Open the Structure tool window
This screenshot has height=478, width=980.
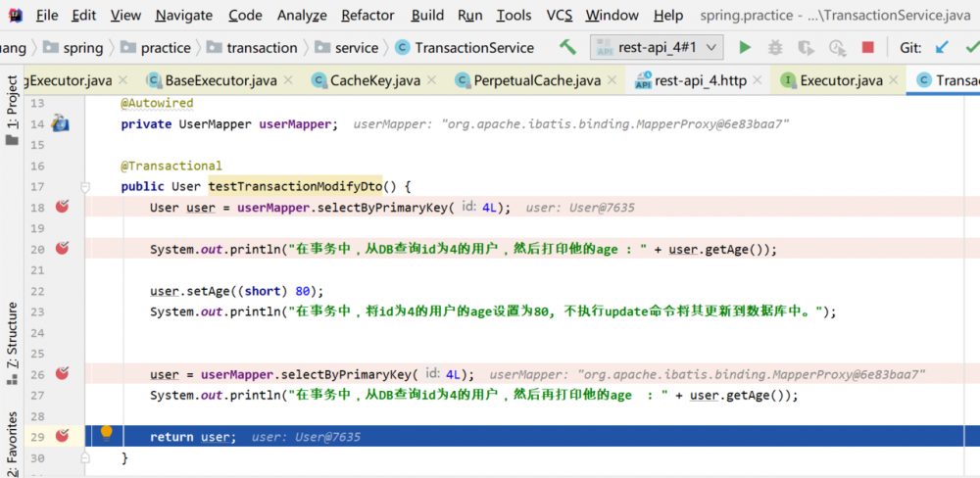coord(12,343)
